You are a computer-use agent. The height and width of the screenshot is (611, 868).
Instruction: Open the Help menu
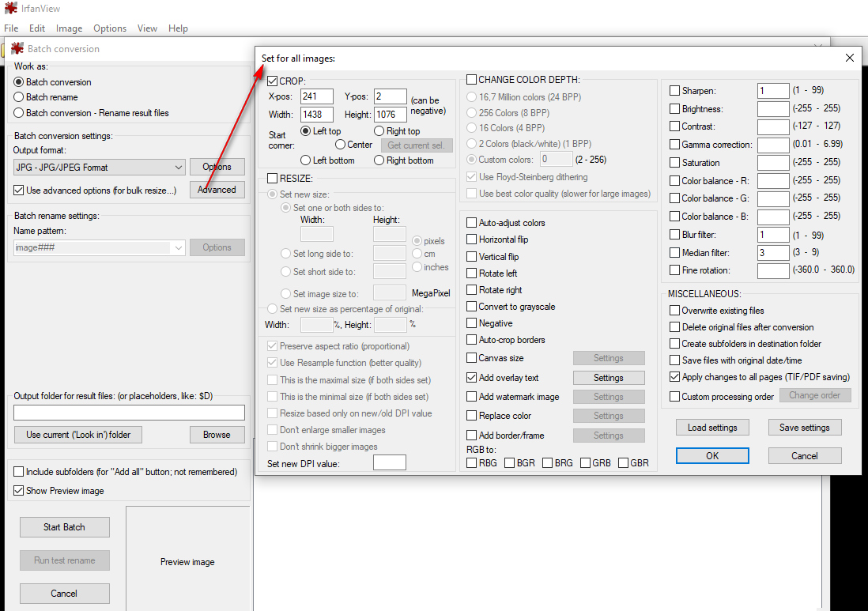point(178,28)
